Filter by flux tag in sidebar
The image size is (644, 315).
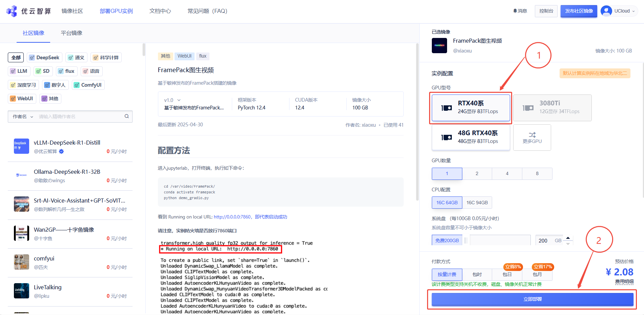pos(66,71)
